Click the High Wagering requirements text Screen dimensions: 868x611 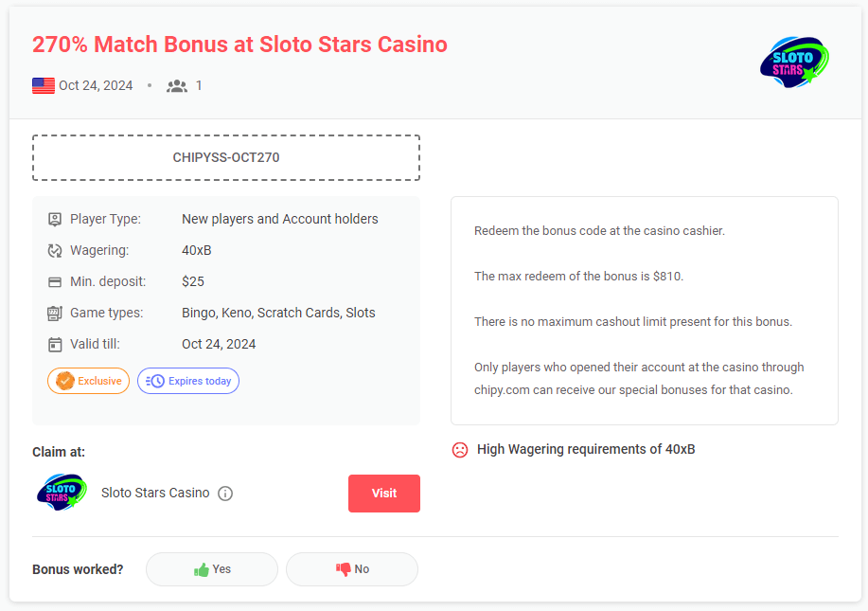[x=586, y=449]
